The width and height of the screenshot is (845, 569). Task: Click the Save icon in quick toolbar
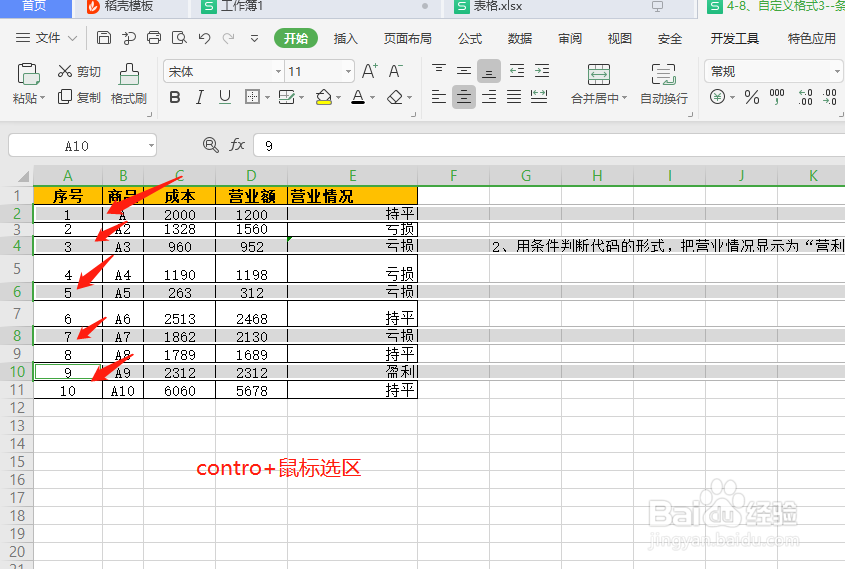pyautogui.click(x=103, y=38)
